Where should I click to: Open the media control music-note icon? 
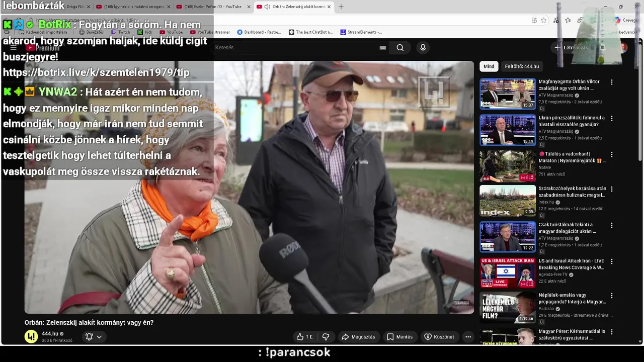coord(556,20)
